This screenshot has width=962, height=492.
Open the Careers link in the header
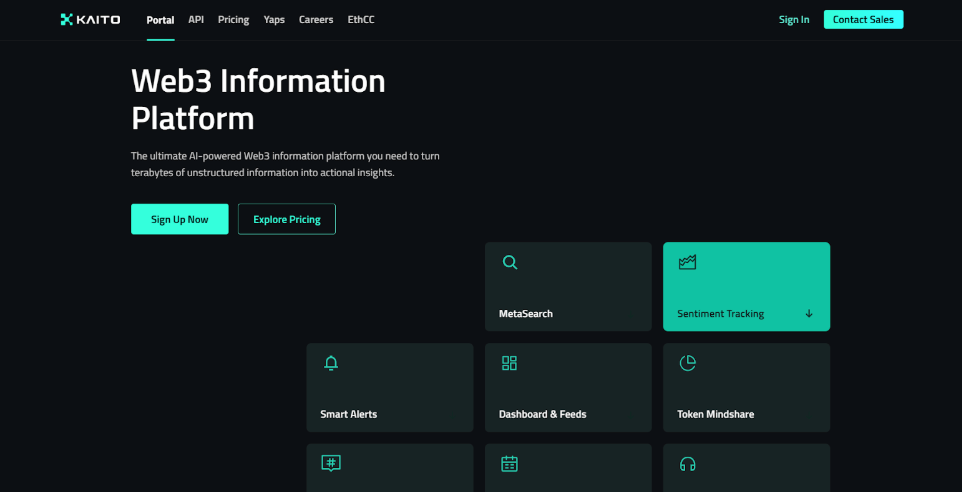click(x=316, y=20)
